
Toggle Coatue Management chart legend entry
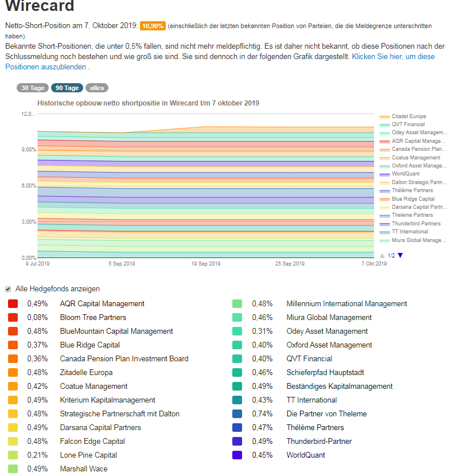pyautogui.click(x=410, y=158)
